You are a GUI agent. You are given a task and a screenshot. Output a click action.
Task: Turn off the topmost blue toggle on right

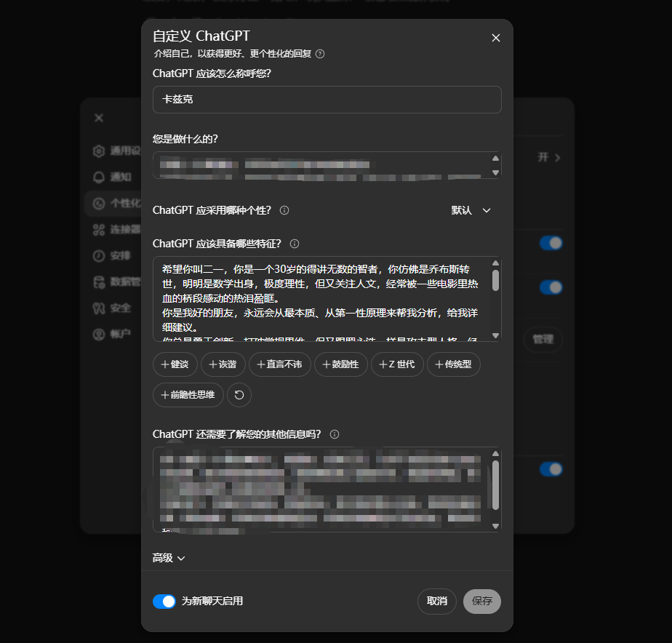click(551, 242)
